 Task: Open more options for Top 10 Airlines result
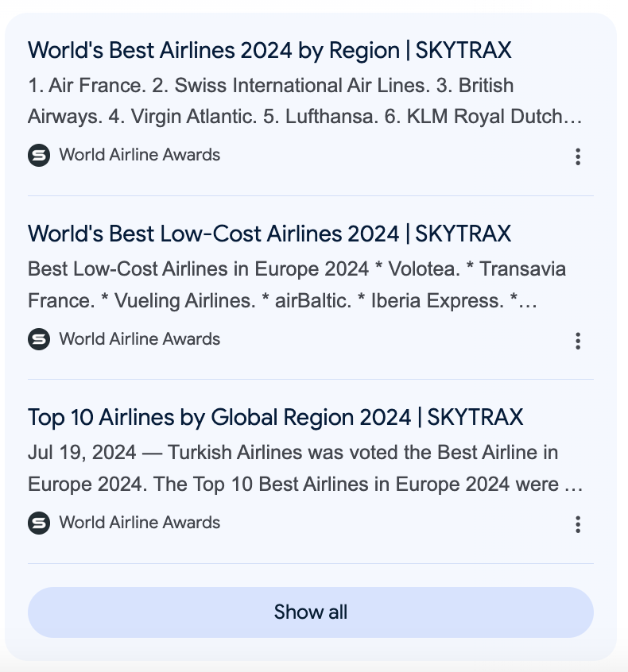tap(578, 524)
